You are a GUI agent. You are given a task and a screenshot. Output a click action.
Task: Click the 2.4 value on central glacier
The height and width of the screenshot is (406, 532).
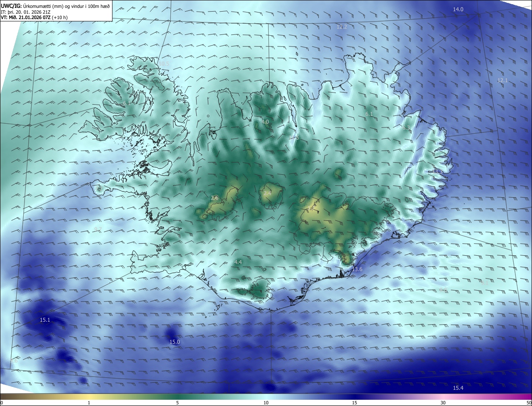[x=267, y=193]
